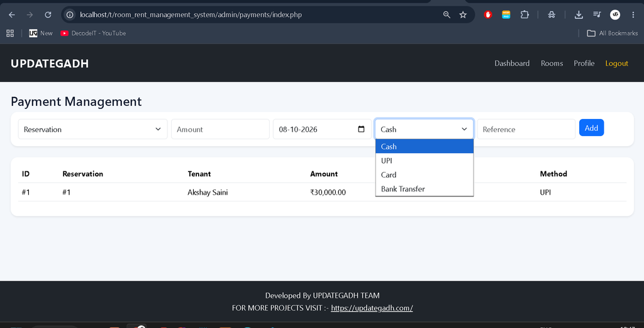Click Developed By UPDATEGADH TEAM text
This screenshot has height=328, width=644.
(x=323, y=295)
